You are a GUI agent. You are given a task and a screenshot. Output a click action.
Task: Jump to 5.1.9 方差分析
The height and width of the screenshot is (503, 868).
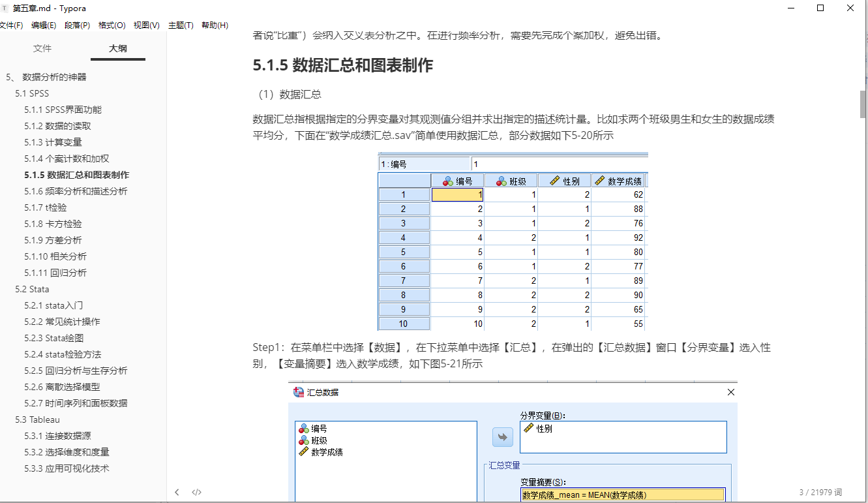click(x=53, y=240)
